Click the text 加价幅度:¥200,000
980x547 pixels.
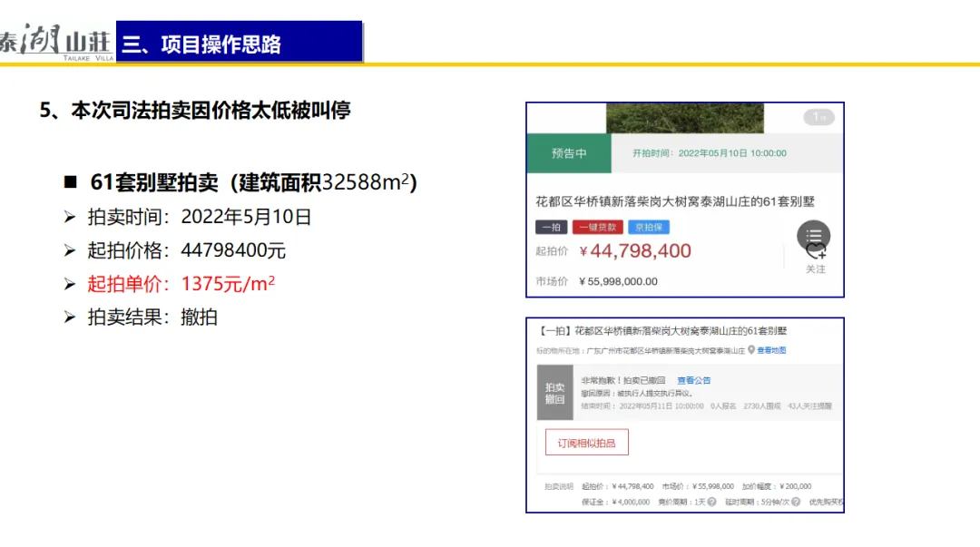click(x=777, y=486)
